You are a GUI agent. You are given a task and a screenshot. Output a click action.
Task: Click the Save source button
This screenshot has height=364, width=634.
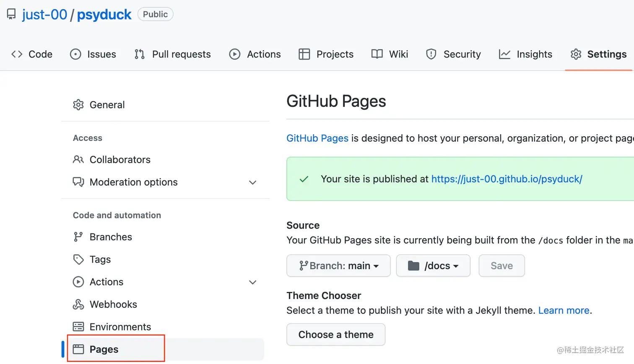click(x=501, y=266)
